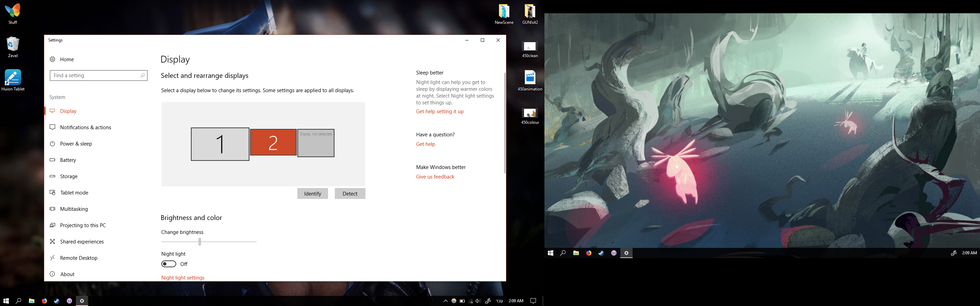Launch Firefox from main taskbar
The height and width of the screenshot is (306, 980).
point(44,301)
